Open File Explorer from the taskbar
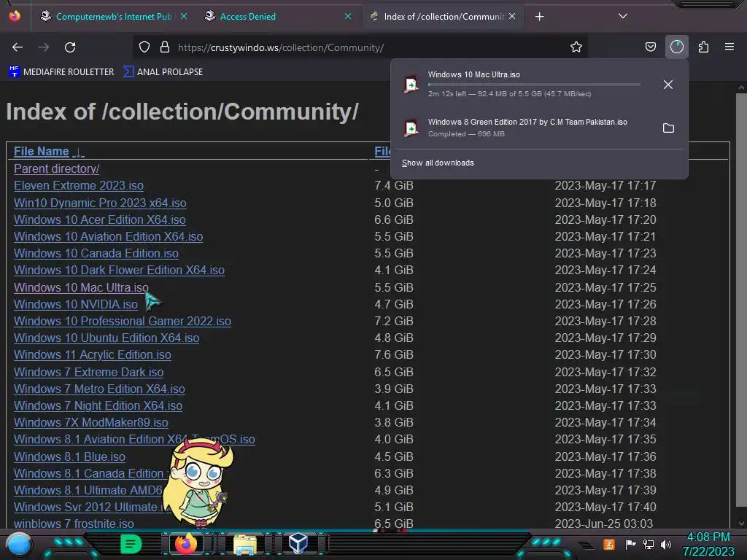 245,545
